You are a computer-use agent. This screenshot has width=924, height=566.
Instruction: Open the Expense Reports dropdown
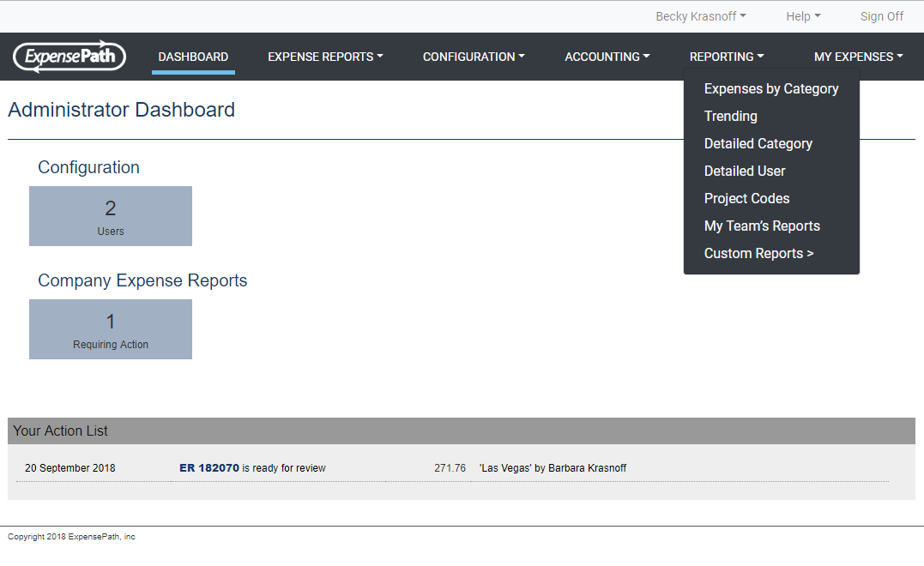(x=325, y=56)
